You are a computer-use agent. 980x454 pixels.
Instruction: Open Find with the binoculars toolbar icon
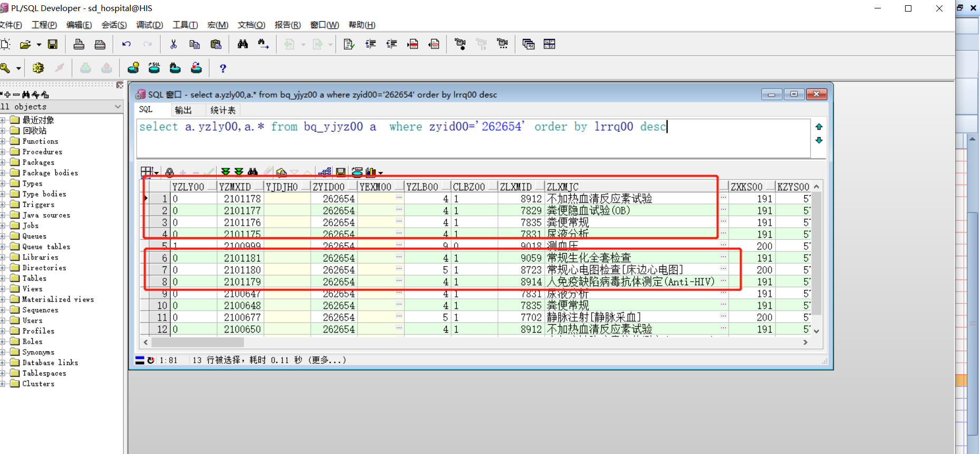[243, 44]
